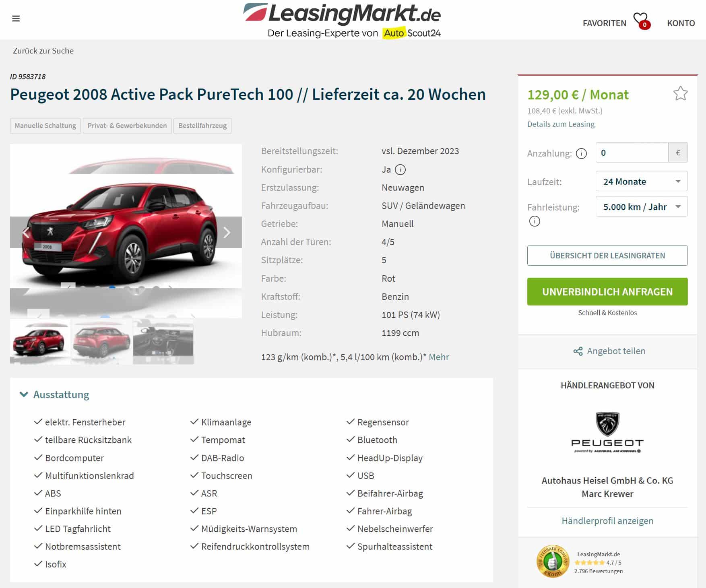Click the Unverbindlich Anfragen button

[x=607, y=291]
